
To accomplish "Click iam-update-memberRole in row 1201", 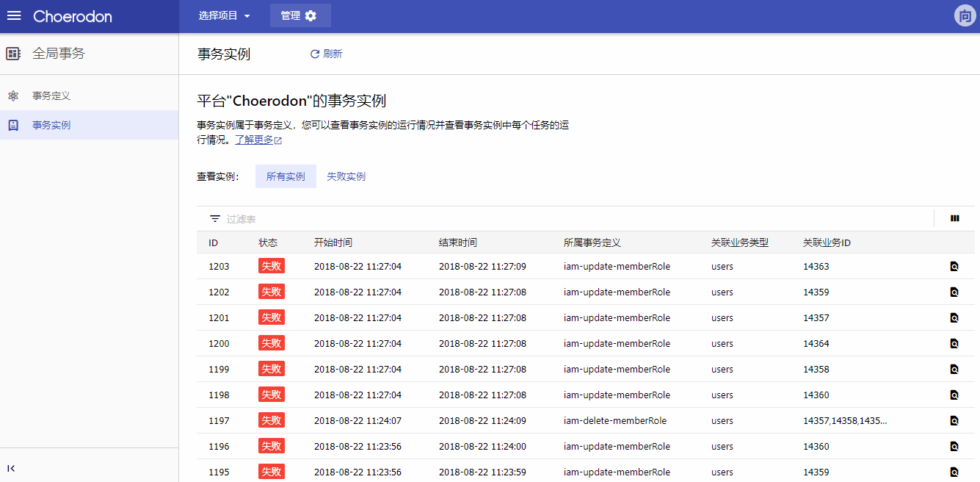I will [617, 317].
